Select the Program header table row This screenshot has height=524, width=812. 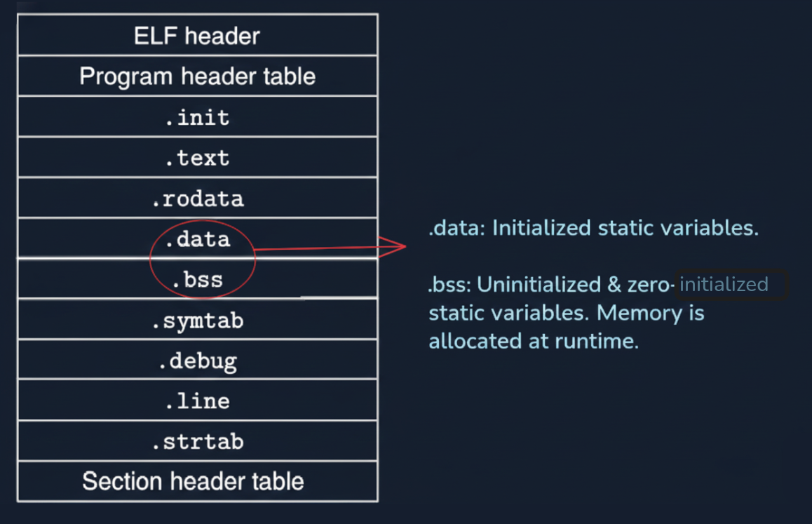pos(197,76)
